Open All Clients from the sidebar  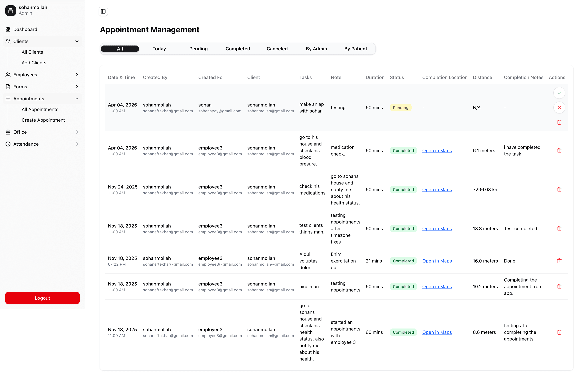pyautogui.click(x=32, y=52)
